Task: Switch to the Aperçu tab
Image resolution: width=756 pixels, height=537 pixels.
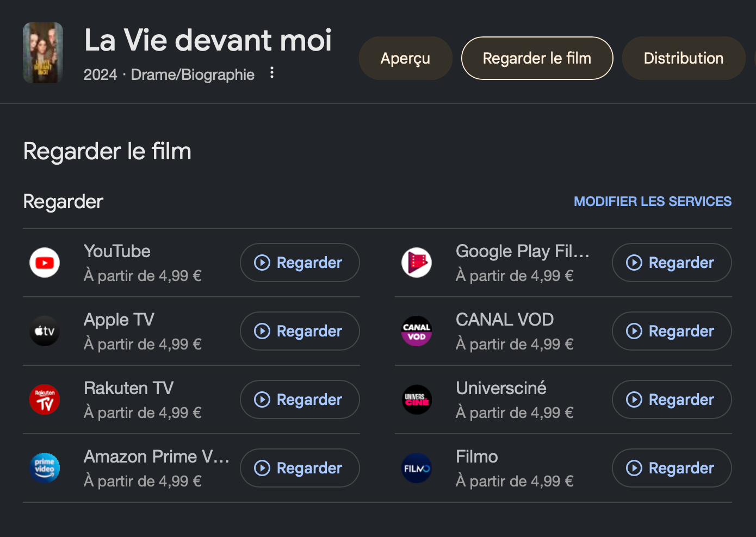Action: pyautogui.click(x=405, y=58)
